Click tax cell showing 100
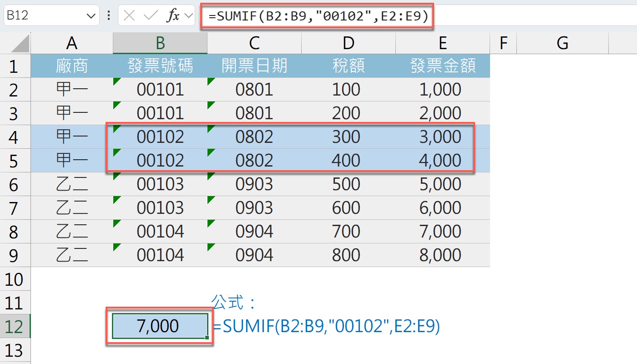The width and height of the screenshot is (637, 364). pyautogui.click(x=349, y=90)
